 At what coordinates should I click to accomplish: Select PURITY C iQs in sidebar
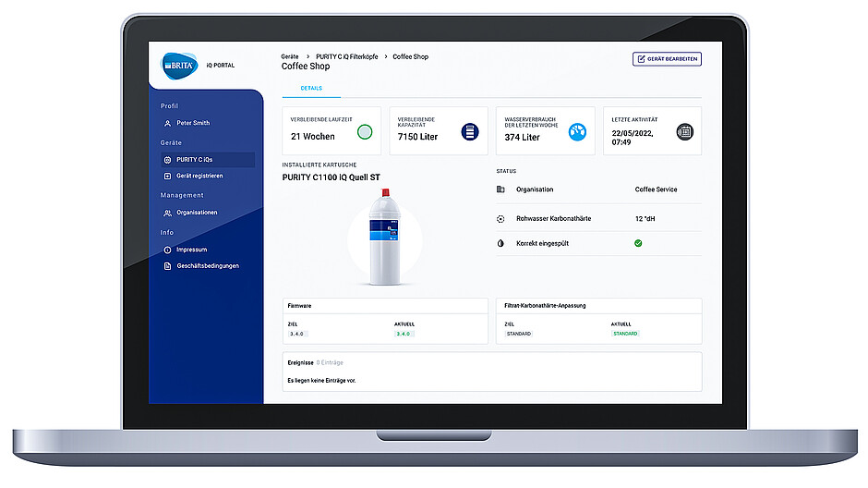(194, 160)
